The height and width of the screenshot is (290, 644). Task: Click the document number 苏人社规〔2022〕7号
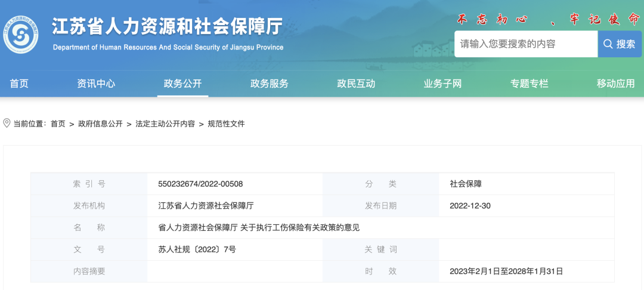197,249
